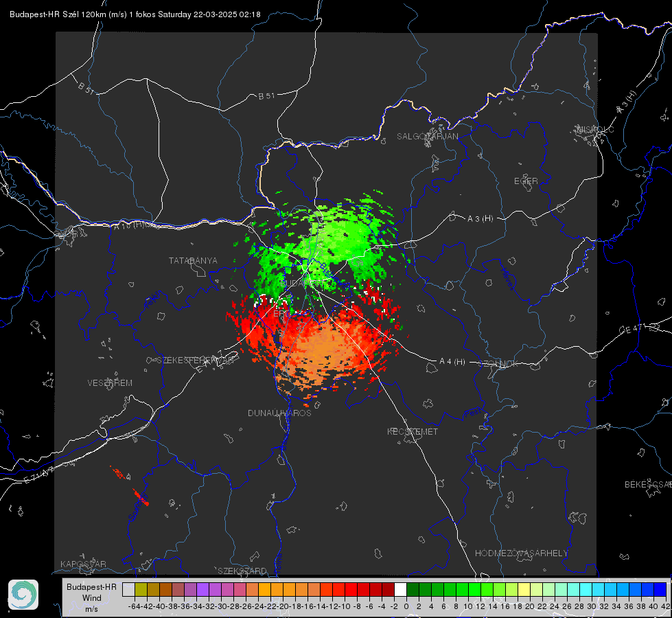672x618 pixels.
Task: Choose the deep blue 42 swatch in the legend
Action: coord(660,589)
